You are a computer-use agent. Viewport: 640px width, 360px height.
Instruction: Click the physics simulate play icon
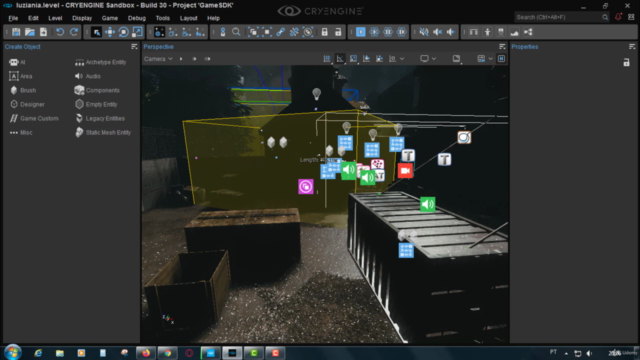[x=374, y=32]
